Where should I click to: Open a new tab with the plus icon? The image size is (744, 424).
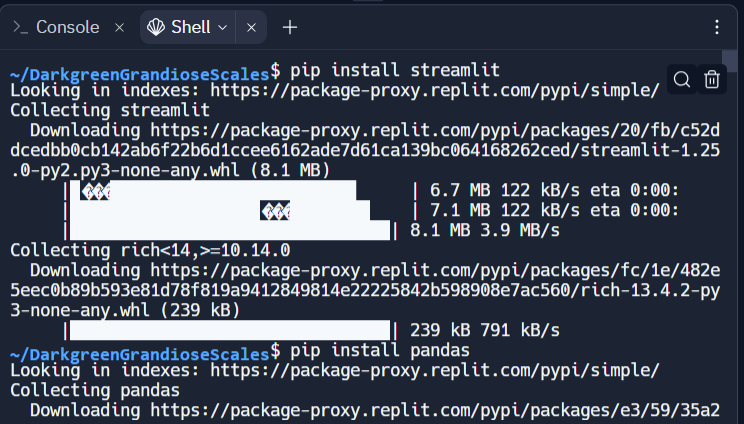click(x=290, y=27)
